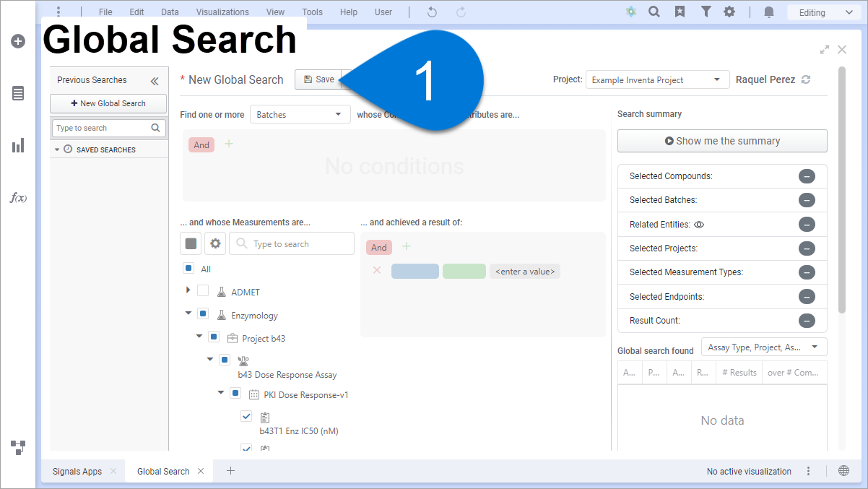Click the three dots menu at top-left
868x489 pixels.
[58, 12]
